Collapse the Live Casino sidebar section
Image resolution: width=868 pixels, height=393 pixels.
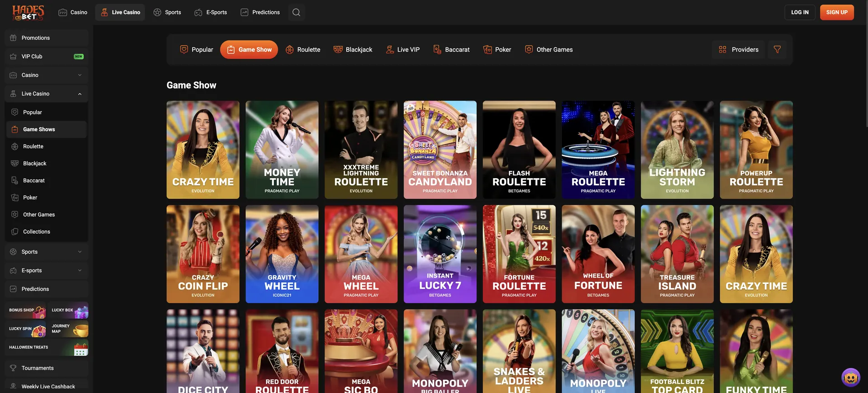click(47, 94)
